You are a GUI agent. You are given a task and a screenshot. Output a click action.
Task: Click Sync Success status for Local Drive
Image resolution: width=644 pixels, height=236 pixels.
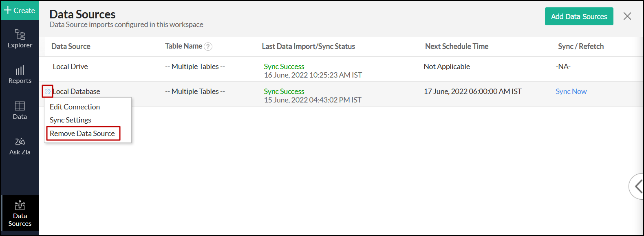coord(284,67)
